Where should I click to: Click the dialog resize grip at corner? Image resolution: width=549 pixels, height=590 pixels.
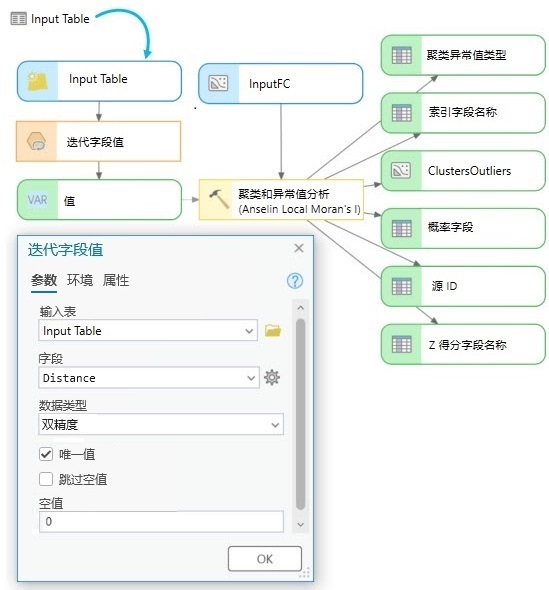(x=305, y=572)
